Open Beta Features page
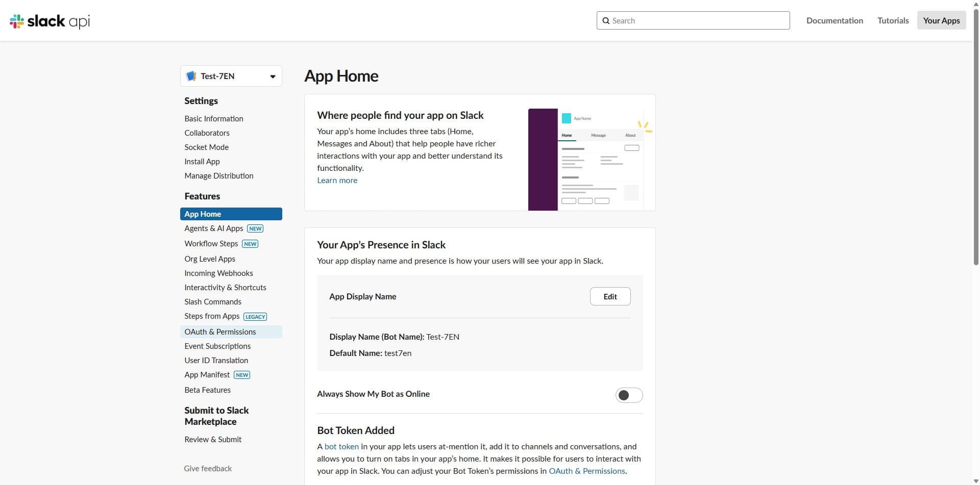 point(207,390)
